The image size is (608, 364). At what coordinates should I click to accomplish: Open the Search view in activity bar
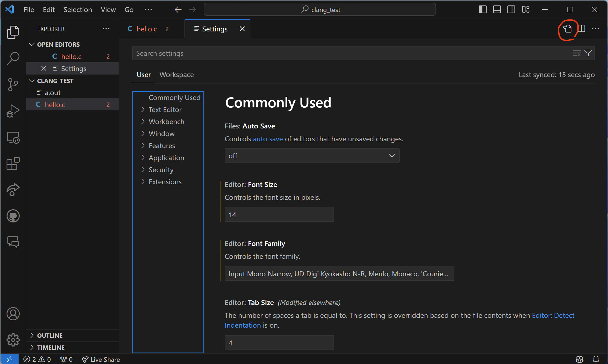click(x=13, y=58)
